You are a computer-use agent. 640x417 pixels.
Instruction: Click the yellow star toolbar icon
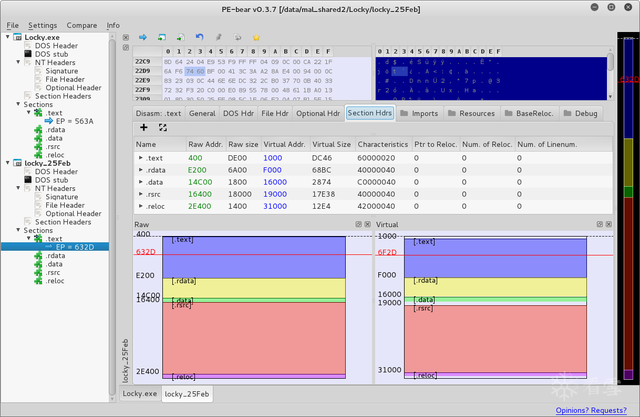tap(255, 37)
